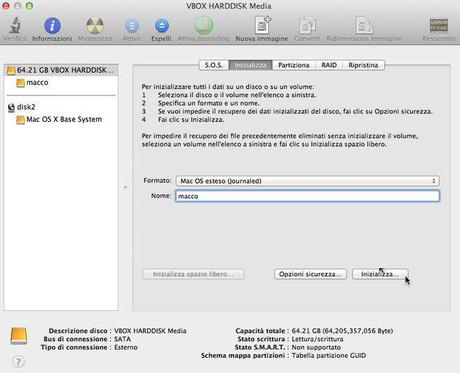Viewport: 460px width, 373px height.
Task: Click the 'Lettura/scrittura' write status value
Action: (x=317, y=339)
